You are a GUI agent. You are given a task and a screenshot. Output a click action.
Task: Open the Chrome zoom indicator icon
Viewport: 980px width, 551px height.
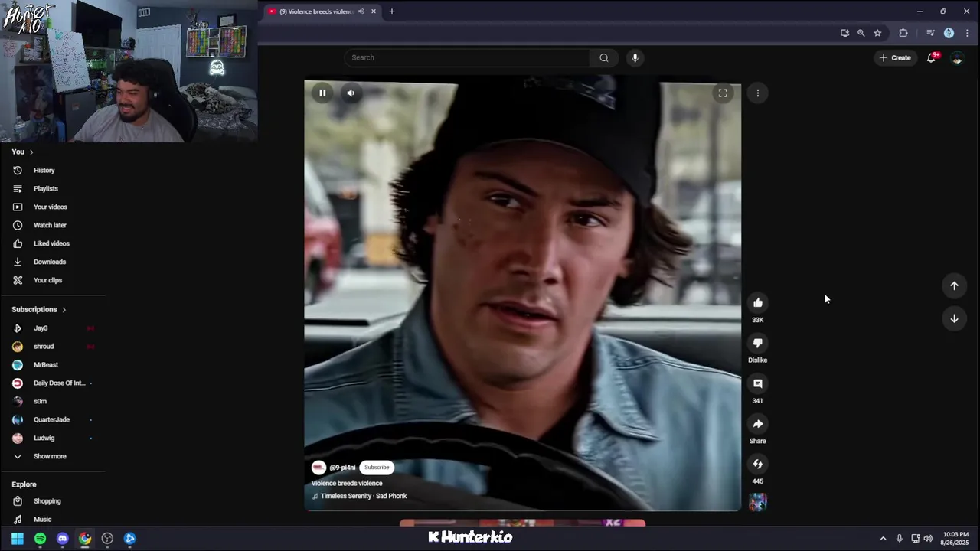point(861,33)
